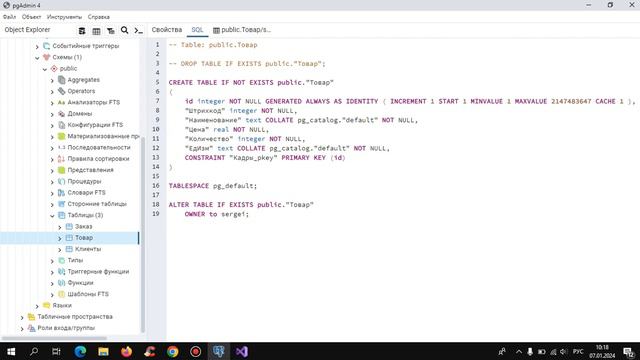Viewport: 640px width, 360px height.
Task: Open Visual Studio from the taskbar
Action: pos(242,351)
